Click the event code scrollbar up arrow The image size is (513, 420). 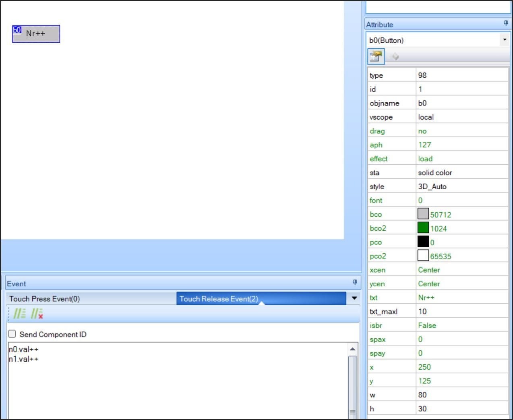point(352,349)
